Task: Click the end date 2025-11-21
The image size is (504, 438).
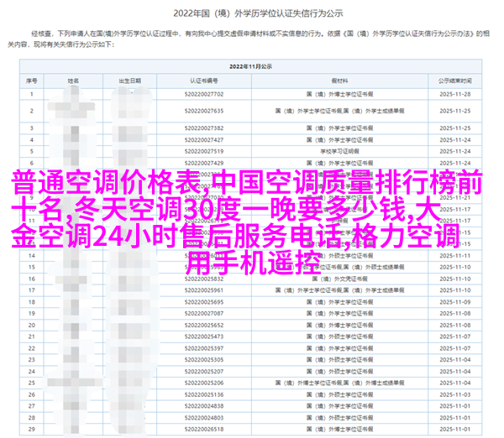Action: point(454,197)
